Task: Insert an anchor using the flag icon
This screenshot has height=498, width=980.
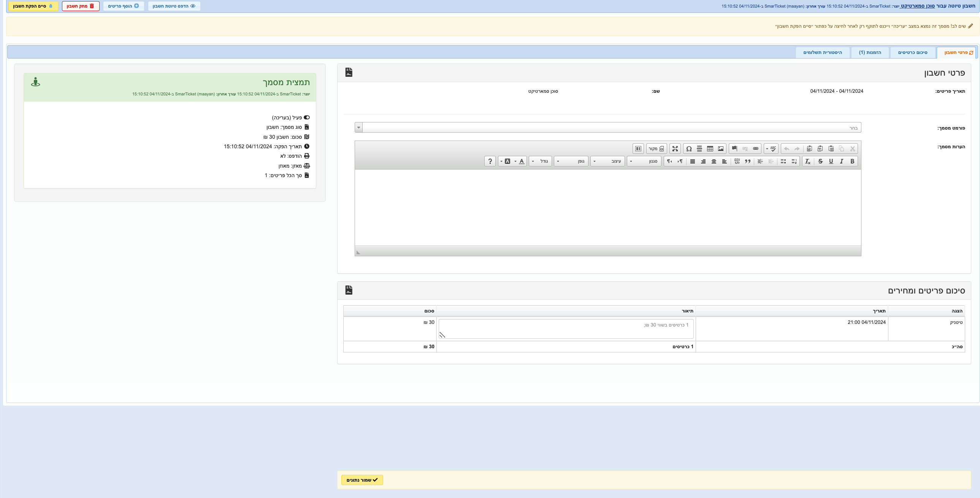Action: point(734,149)
